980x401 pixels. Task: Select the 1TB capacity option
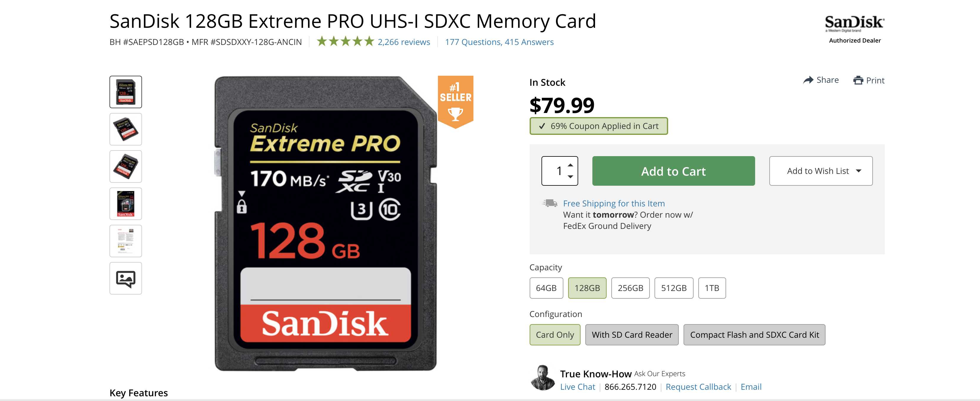712,288
